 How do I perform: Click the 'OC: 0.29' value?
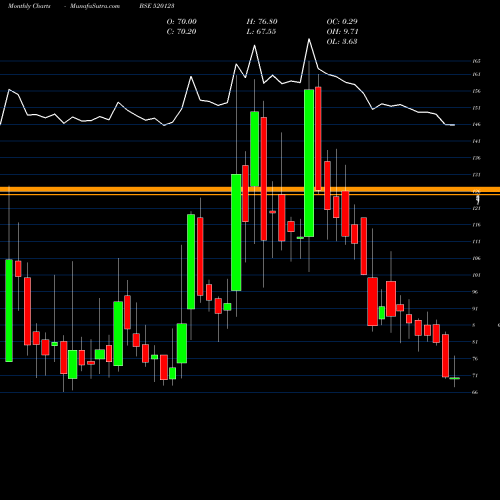(x=342, y=22)
